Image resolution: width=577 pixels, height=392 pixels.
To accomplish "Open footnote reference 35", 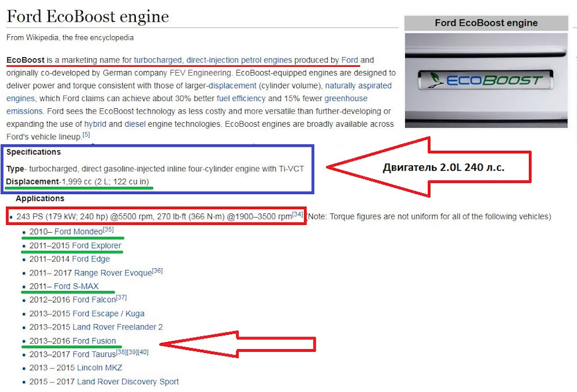I will pyautogui.click(x=108, y=229).
